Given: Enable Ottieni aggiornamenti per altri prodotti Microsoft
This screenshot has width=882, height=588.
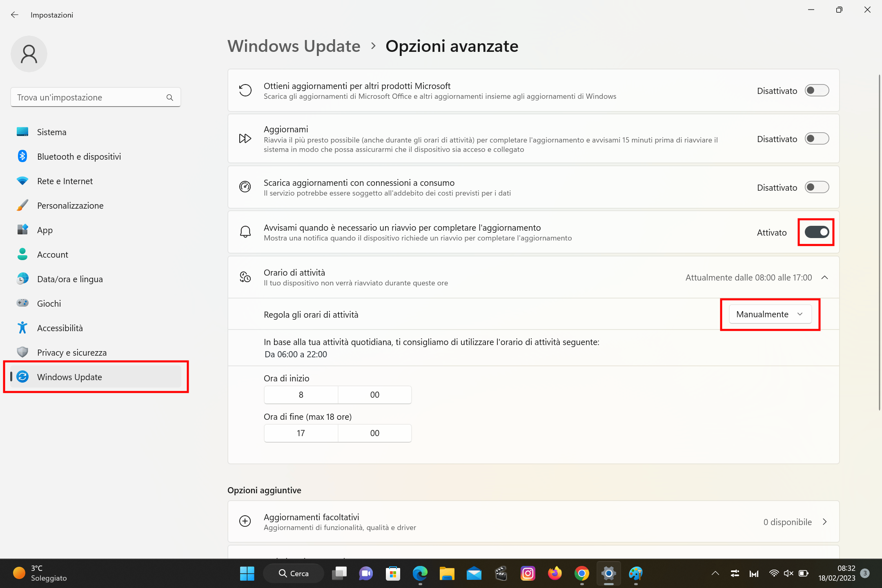Looking at the screenshot, I should point(816,90).
